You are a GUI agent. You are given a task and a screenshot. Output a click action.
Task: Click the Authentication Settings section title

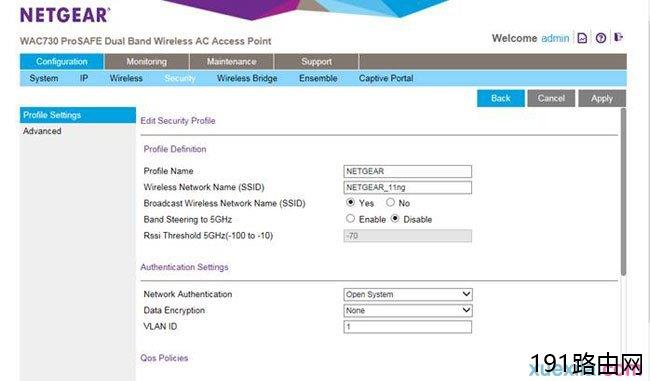tap(184, 267)
